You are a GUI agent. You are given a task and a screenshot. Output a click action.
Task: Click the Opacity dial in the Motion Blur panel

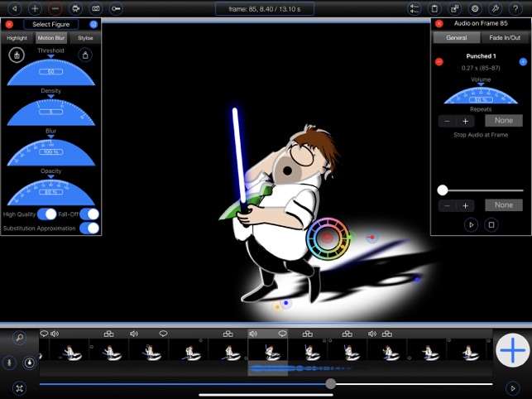point(51,191)
